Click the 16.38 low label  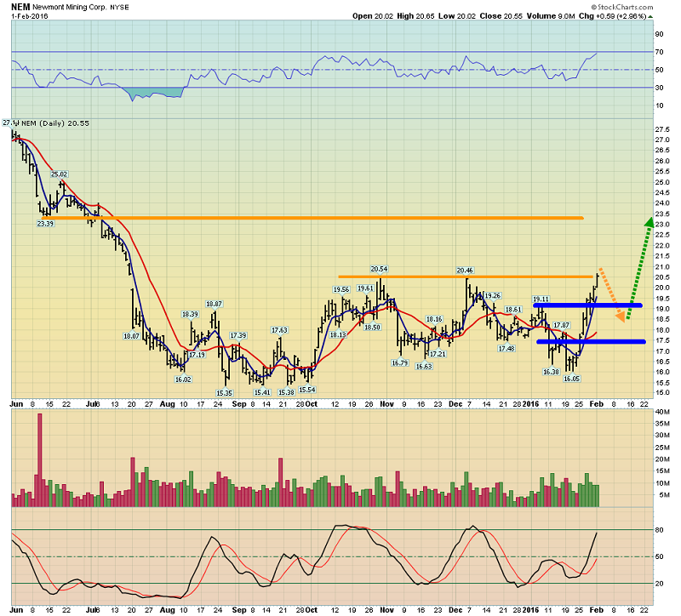pos(551,372)
